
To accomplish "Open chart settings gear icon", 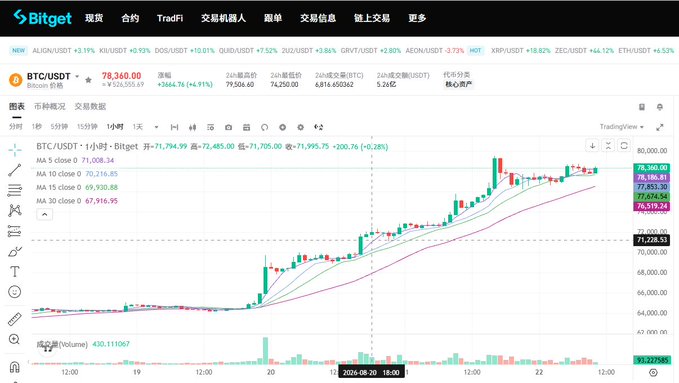I will [x=301, y=127].
